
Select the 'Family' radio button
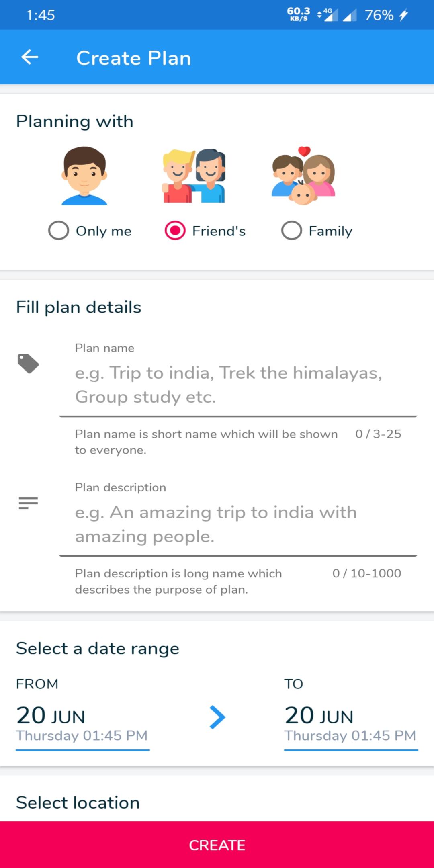292,231
